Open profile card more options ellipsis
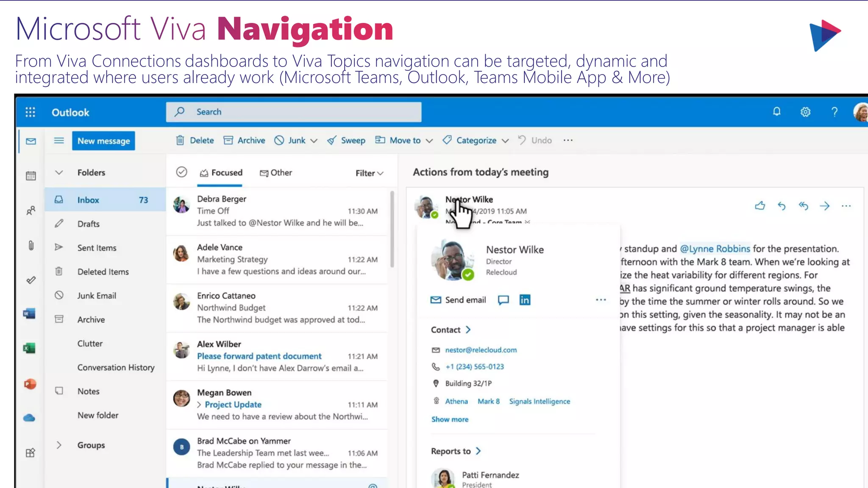Screen dimensions: 868x488 [x=601, y=299]
